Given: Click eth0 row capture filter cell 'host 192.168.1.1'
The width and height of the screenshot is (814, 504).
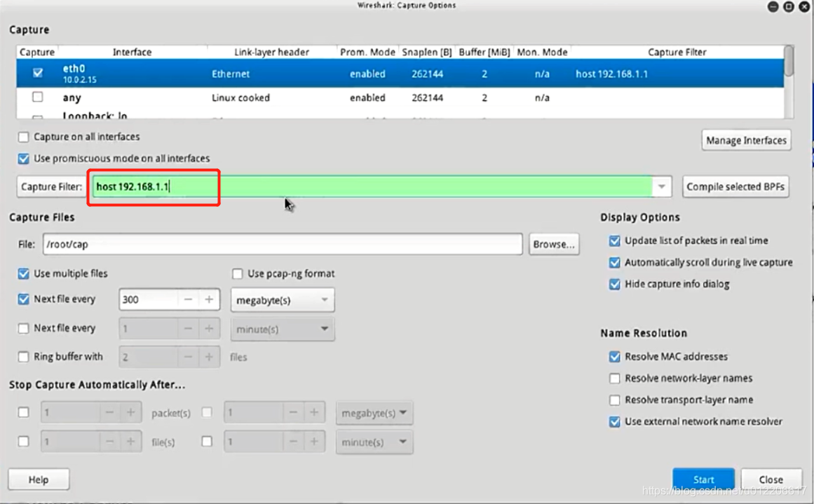Looking at the screenshot, I should pos(611,74).
